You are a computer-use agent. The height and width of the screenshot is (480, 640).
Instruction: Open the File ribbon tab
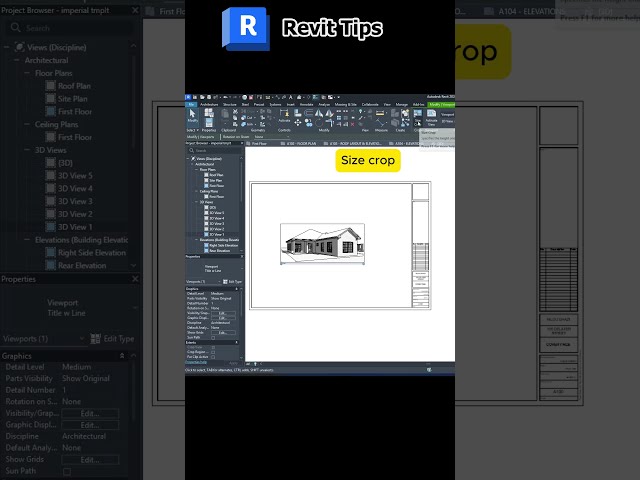[x=191, y=104]
